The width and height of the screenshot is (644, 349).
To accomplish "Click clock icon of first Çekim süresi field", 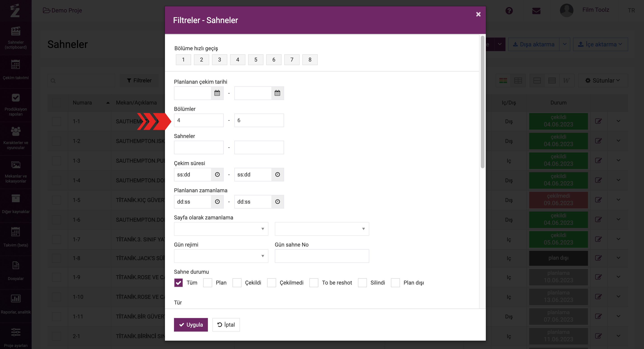I will coord(217,174).
